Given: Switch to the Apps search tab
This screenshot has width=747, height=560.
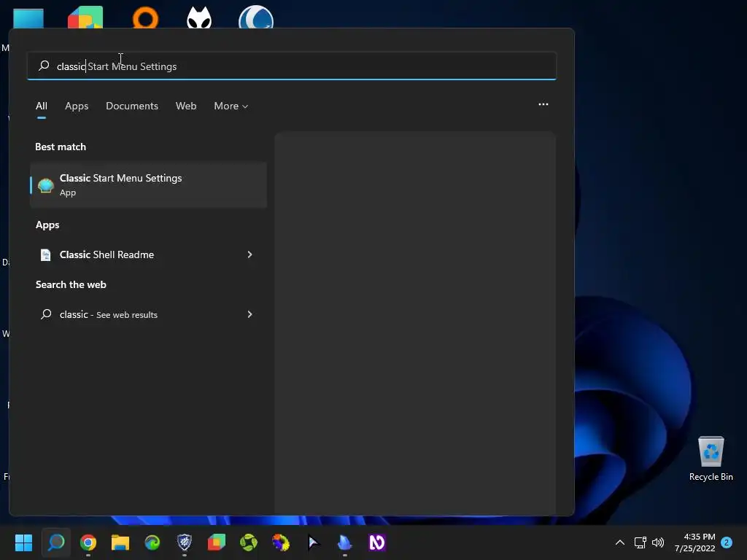Looking at the screenshot, I should [x=77, y=106].
